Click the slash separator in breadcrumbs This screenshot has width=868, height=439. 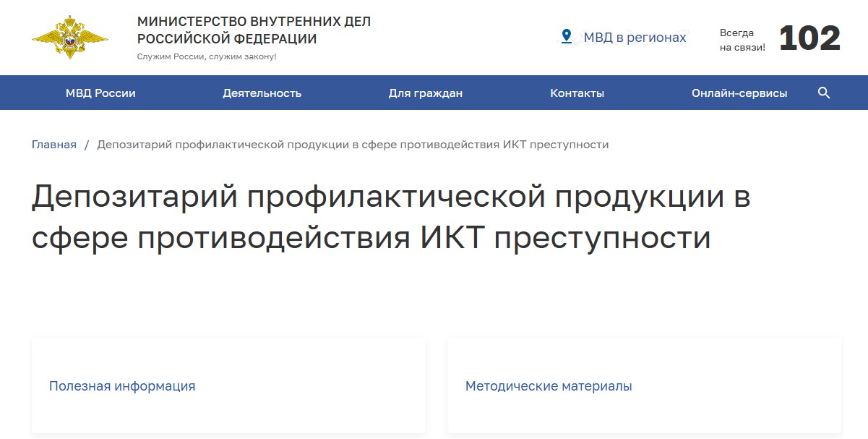(87, 145)
